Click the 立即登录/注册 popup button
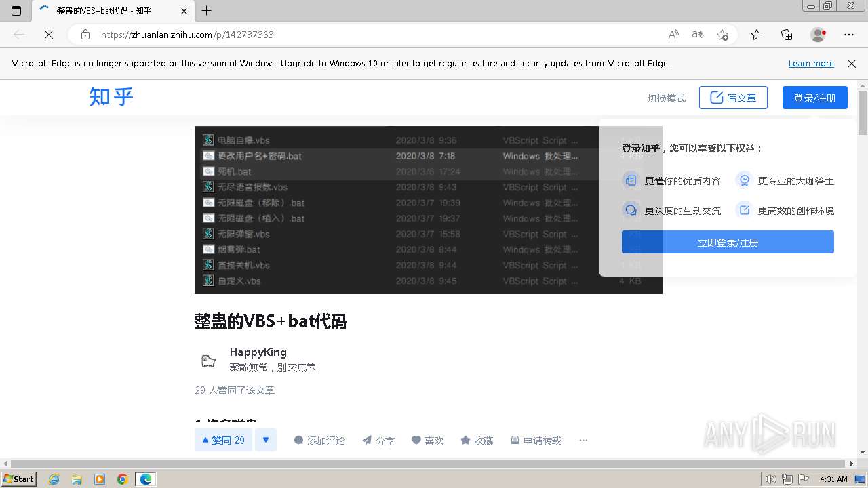This screenshot has height=488, width=868. point(728,242)
